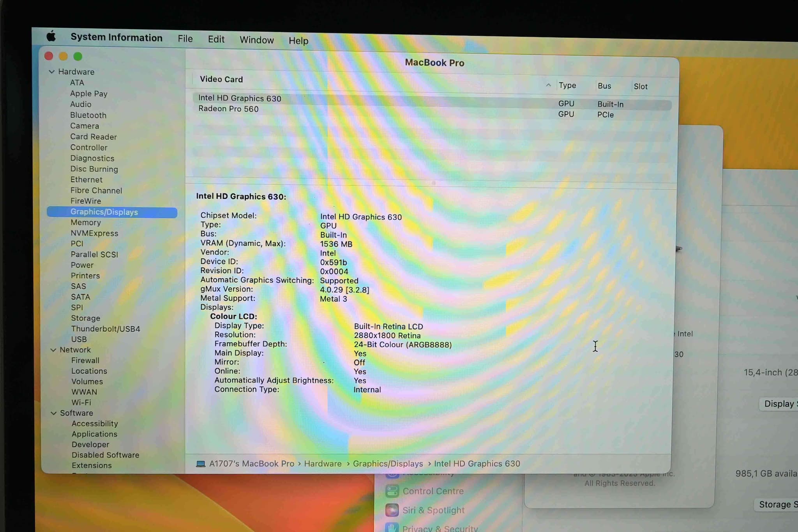The height and width of the screenshot is (532, 798).
Task: Select Wi-Fi under Network
Action: point(81,403)
